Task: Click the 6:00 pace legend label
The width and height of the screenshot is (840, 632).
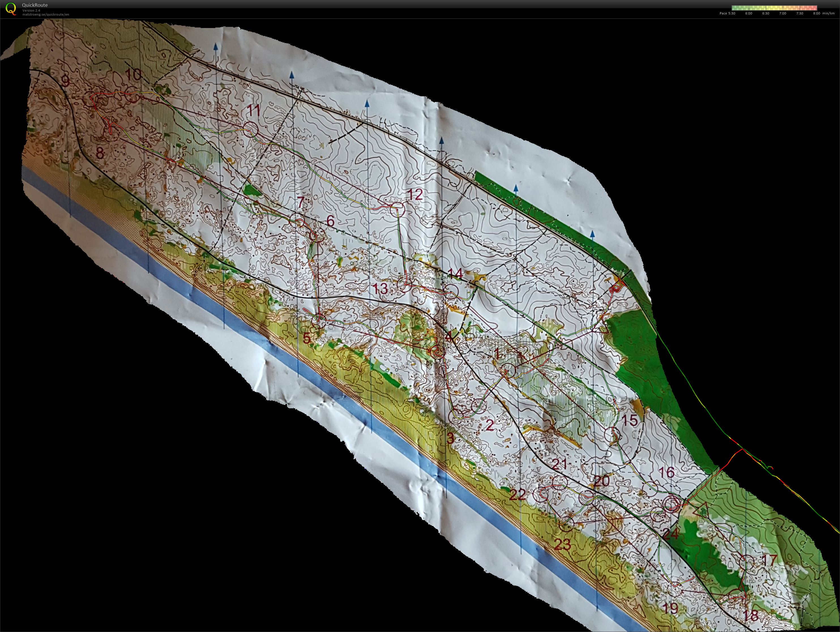Action: click(749, 13)
